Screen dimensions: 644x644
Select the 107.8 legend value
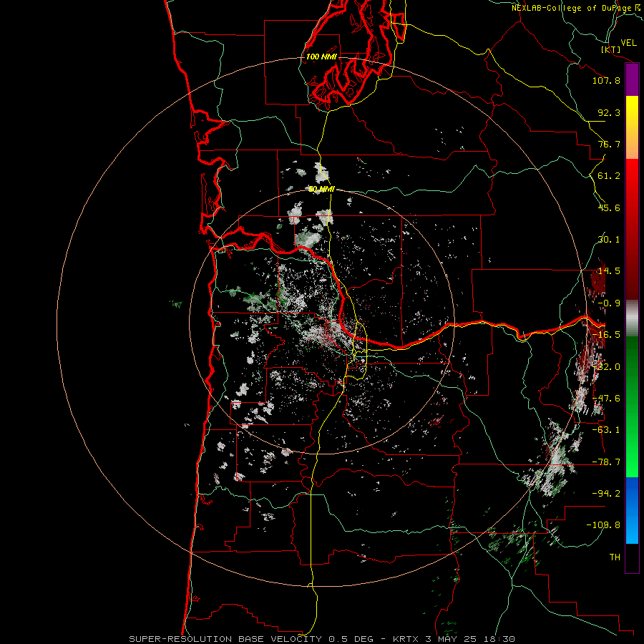click(606, 80)
